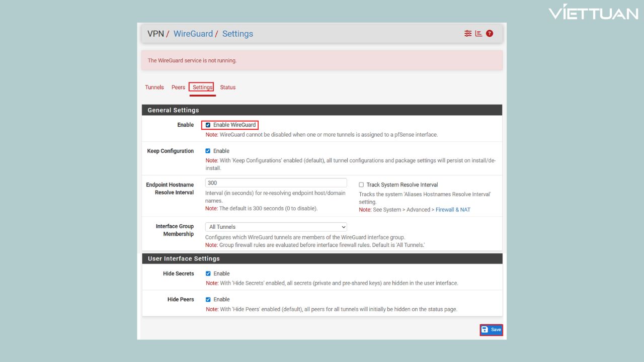
Task: Select All Tunnels from the membership selector
Action: pos(276,226)
